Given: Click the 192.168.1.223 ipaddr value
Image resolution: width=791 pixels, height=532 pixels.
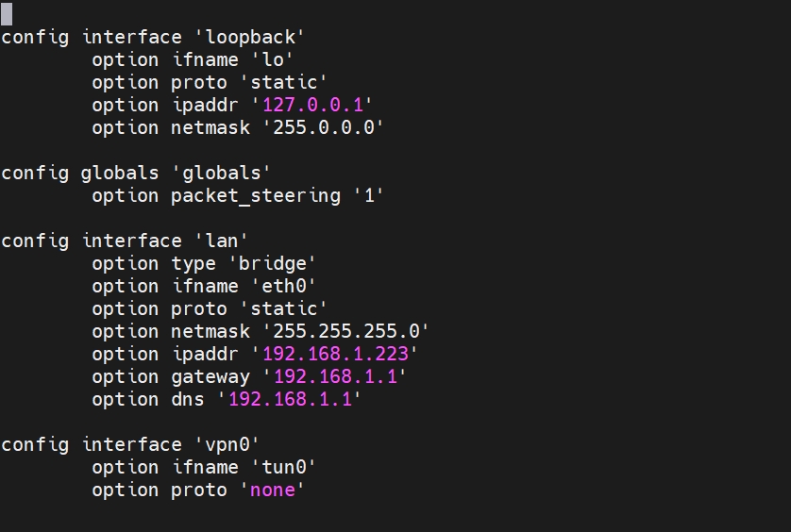Looking at the screenshot, I should (335, 354).
